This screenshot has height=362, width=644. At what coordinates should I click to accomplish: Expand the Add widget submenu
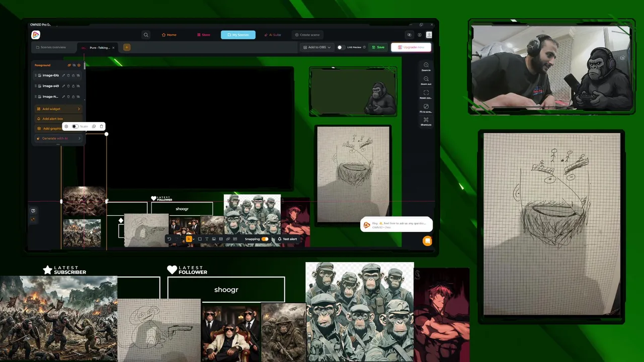click(78, 109)
